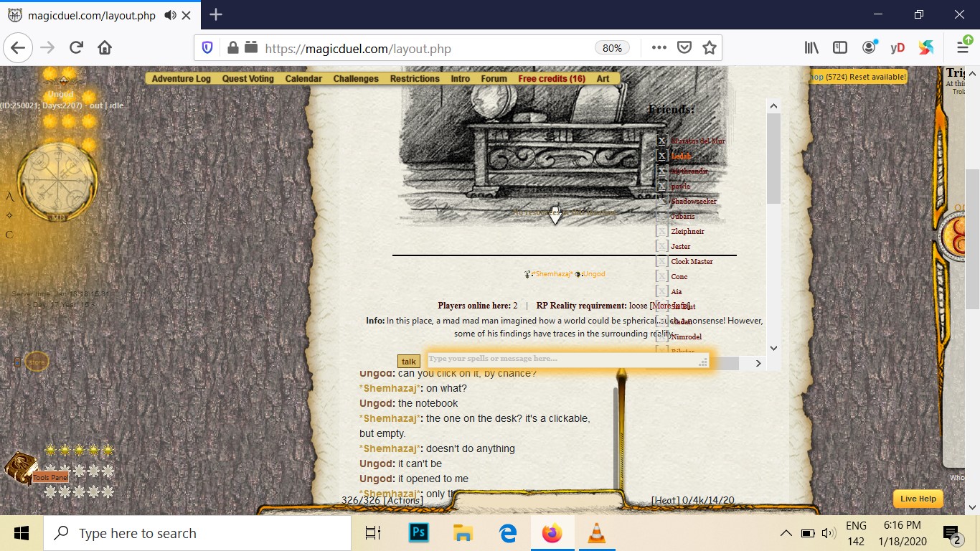980x551 pixels.
Task: Open the Adventure Log menu item
Action: (181, 79)
